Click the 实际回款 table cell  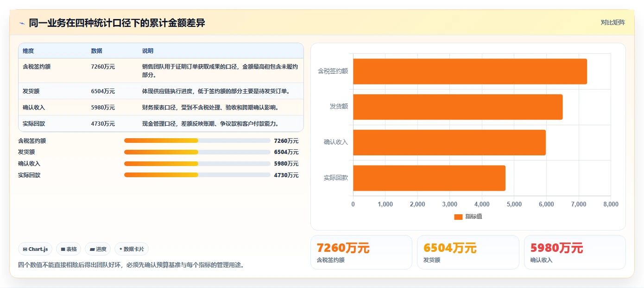pyautogui.click(x=34, y=123)
